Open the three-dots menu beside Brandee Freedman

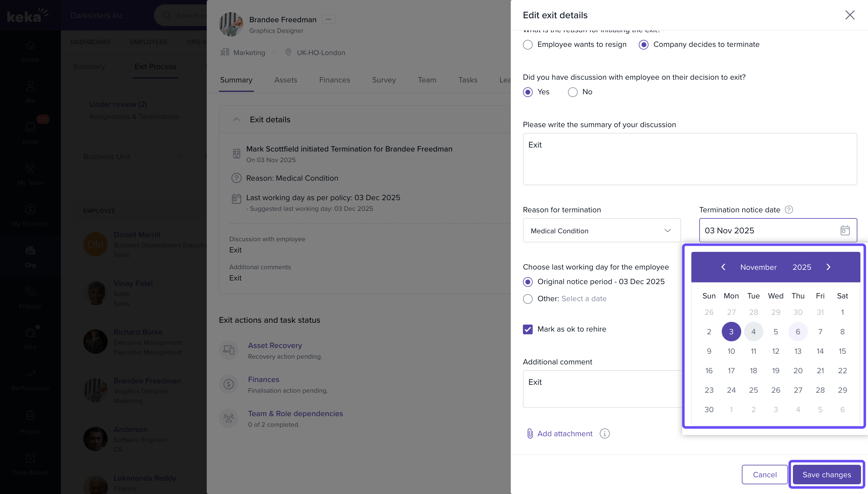click(x=328, y=19)
